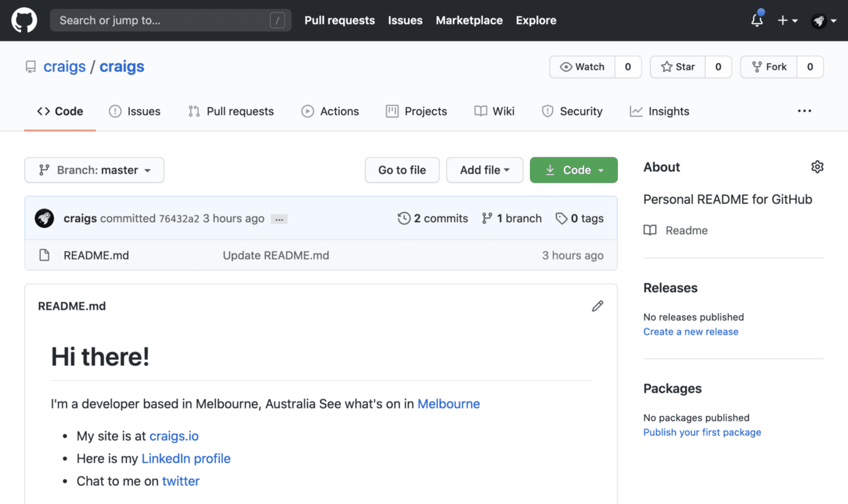
Task: Switch to the Projects tab
Action: click(416, 111)
